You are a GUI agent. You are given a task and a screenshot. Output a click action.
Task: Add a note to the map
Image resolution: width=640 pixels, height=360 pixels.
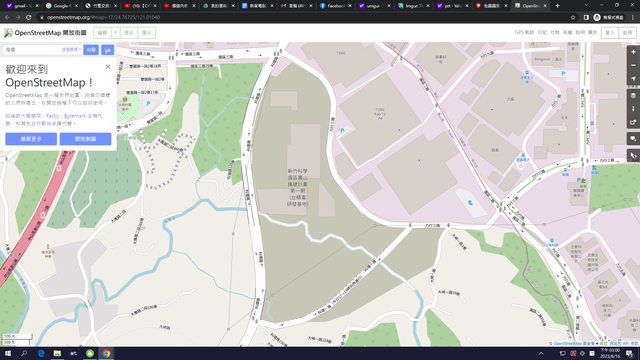pyautogui.click(x=633, y=139)
